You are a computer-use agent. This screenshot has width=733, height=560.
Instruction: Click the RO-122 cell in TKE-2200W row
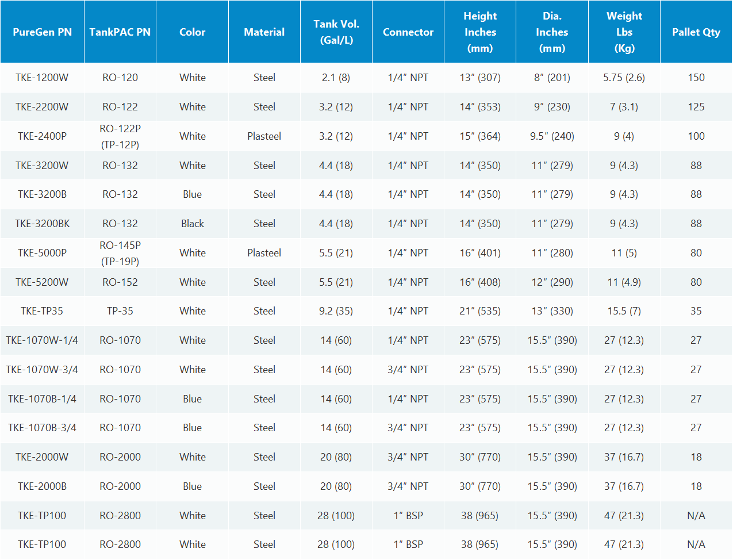(120, 107)
